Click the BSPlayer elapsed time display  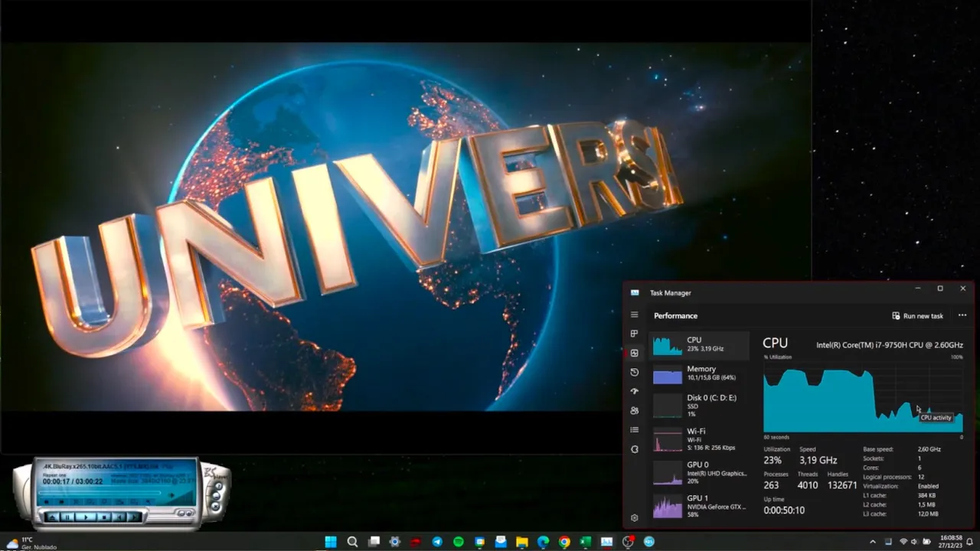click(57, 481)
